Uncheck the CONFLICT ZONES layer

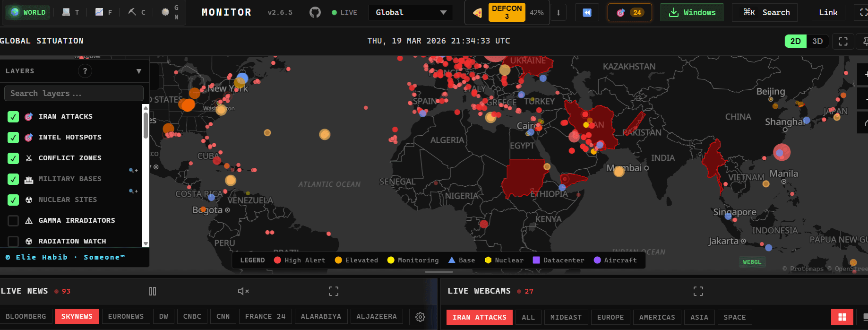click(x=13, y=158)
